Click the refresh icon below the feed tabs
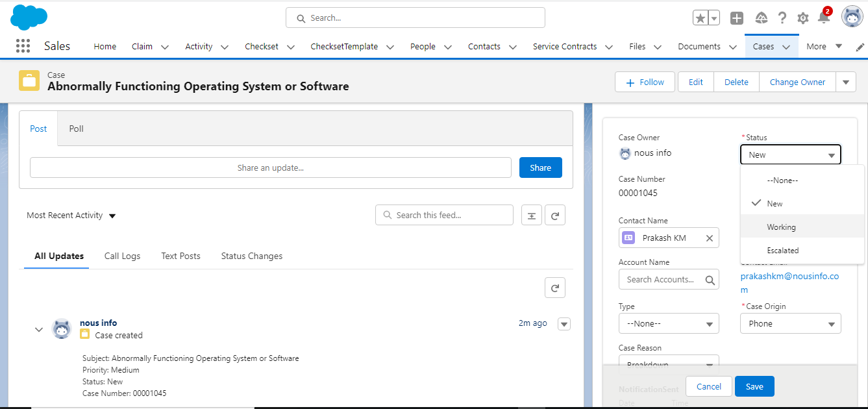 point(555,288)
